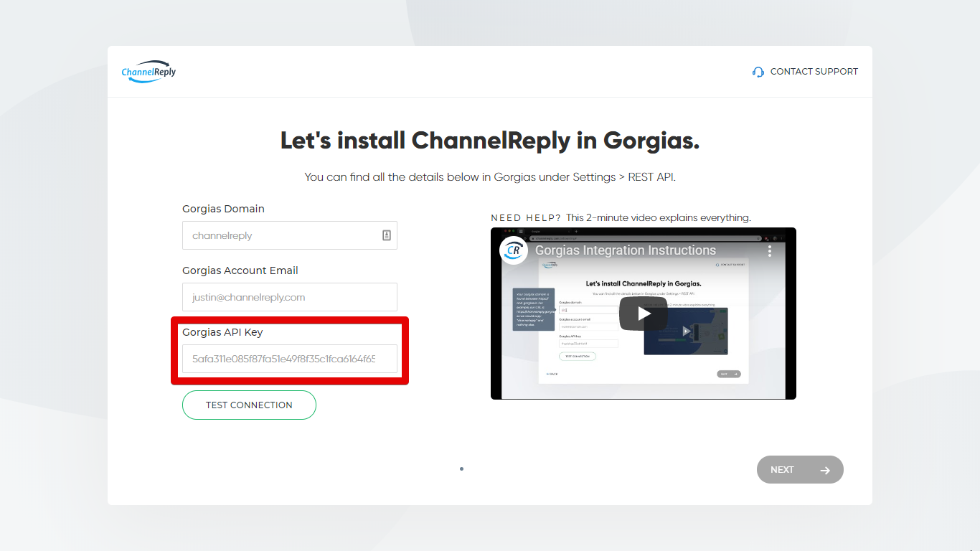
Task: Open the Contact Support link
Action: [805, 72]
